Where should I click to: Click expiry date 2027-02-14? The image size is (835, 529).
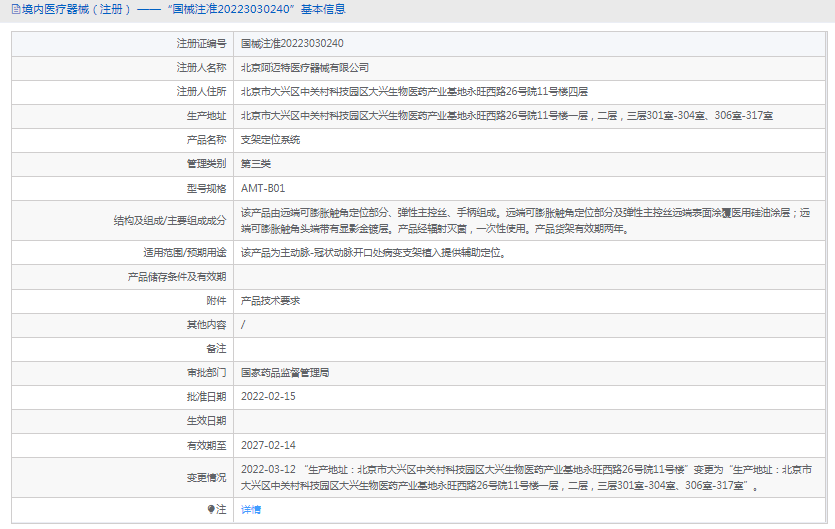[x=268, y=445]
